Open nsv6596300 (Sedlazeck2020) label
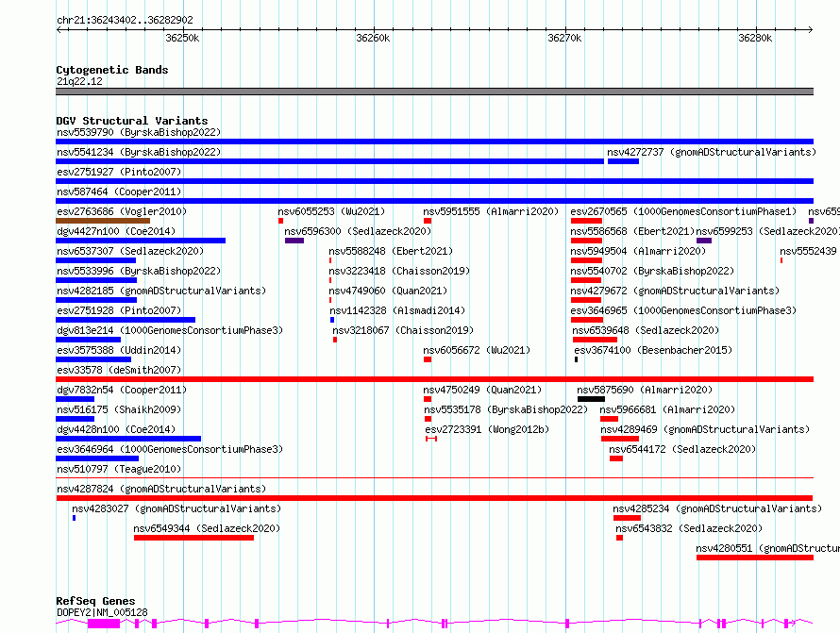The height and width of the screenshot is (633, 840). pos(358,231)
